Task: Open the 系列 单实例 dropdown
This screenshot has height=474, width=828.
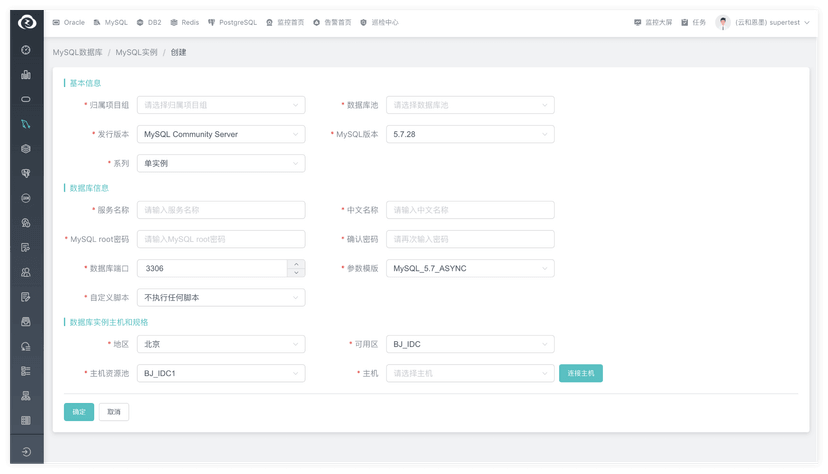Action: point(221,163)
